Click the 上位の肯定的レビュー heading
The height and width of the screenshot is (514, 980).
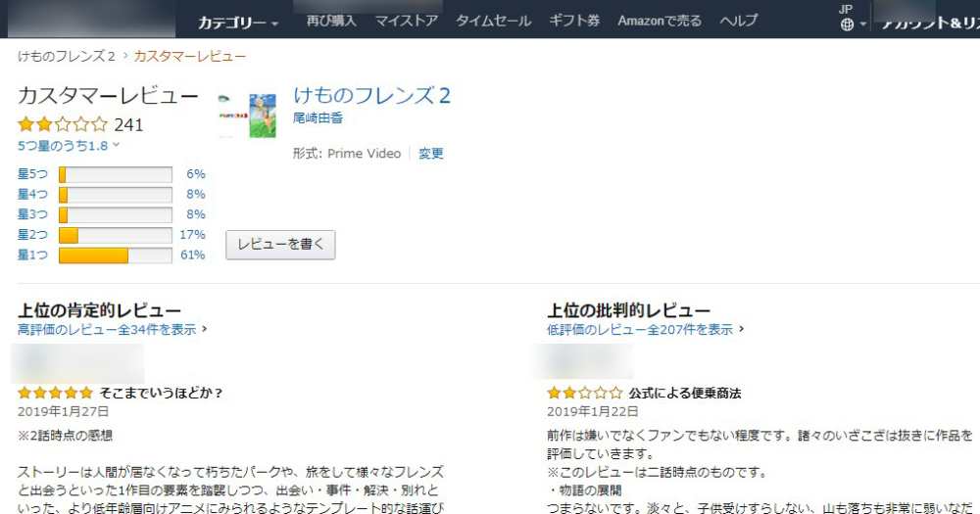[99, 310]
